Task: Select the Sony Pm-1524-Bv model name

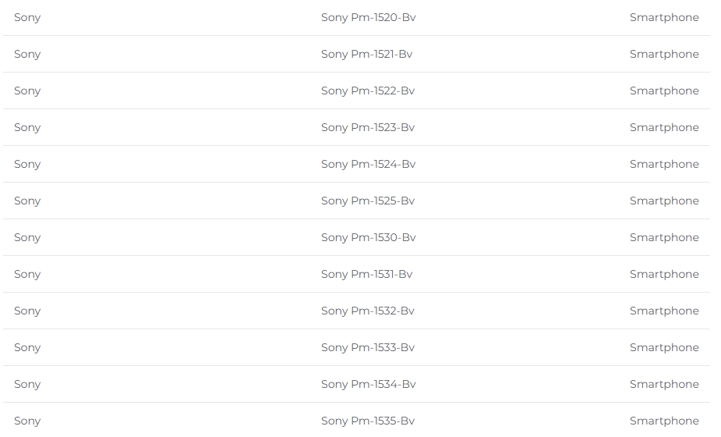Action: click(368, 164)
